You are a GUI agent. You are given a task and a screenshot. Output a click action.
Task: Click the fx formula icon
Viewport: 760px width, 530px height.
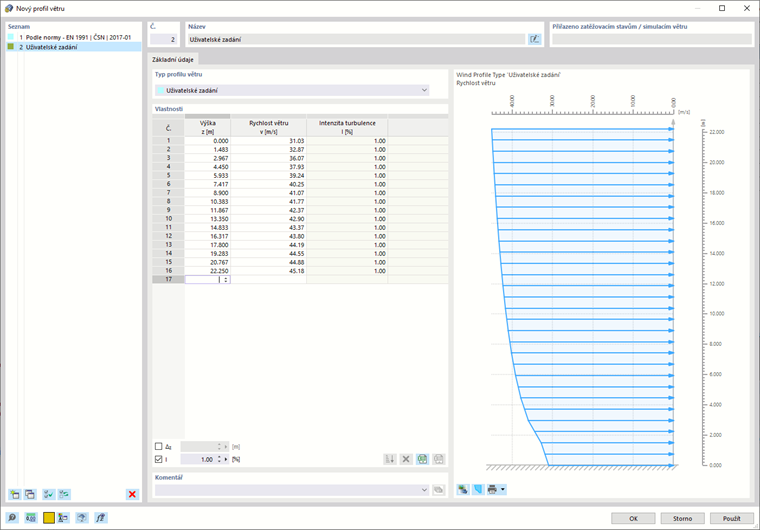coord(100,518)
